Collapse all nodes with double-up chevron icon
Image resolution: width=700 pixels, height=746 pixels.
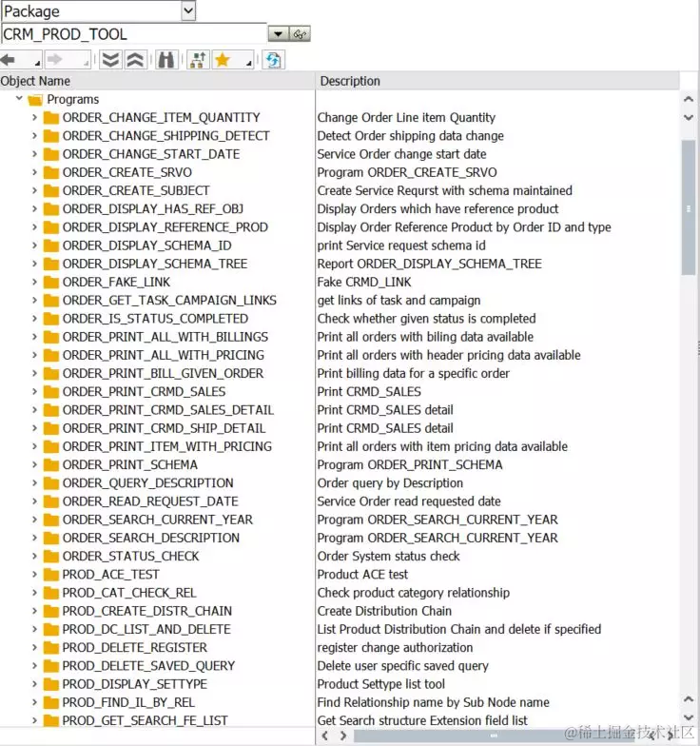coord(135,60)
